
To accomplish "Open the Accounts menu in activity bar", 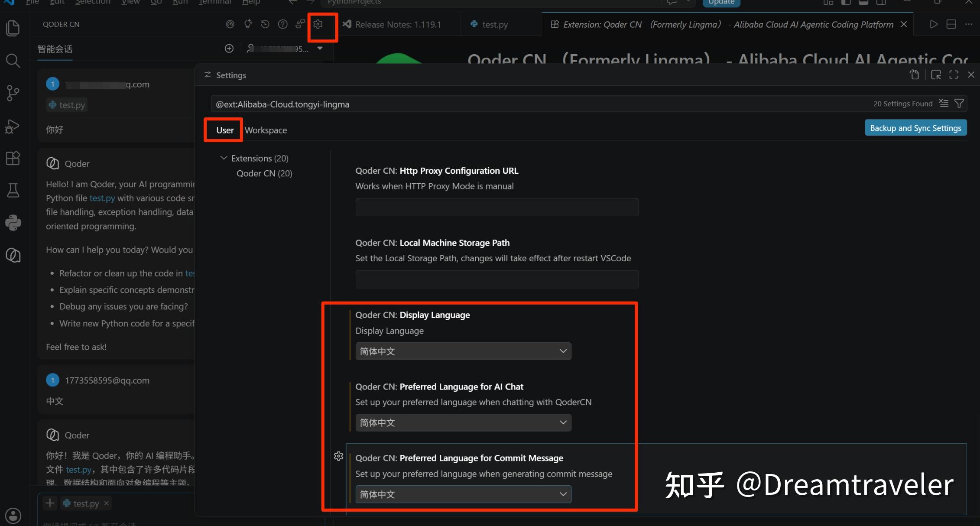I will pos(13,516).
